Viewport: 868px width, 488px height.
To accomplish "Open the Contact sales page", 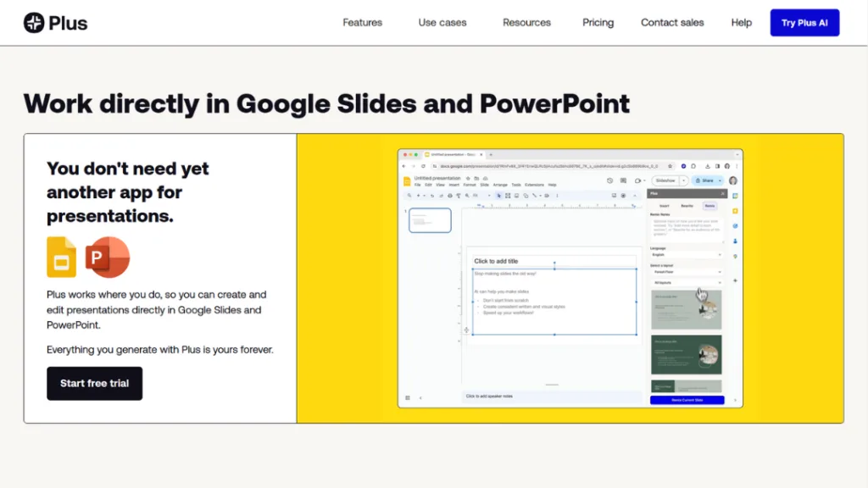I will click(672, 23).
